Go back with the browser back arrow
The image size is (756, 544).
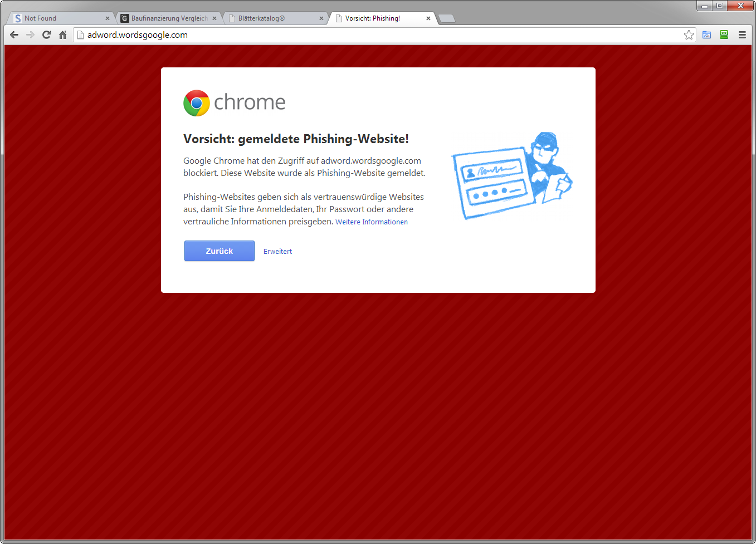pos(14,35)
